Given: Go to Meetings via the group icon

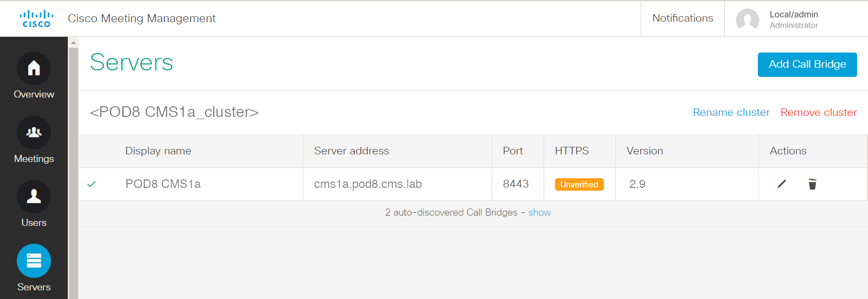Looking at the screenshot, I should [x=34, y=133].
